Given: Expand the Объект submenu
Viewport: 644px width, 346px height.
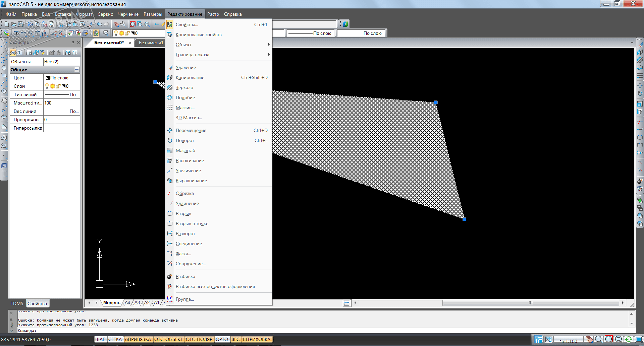Looking at the screenshot, I should pyautogui.click(x=219, y=45).
